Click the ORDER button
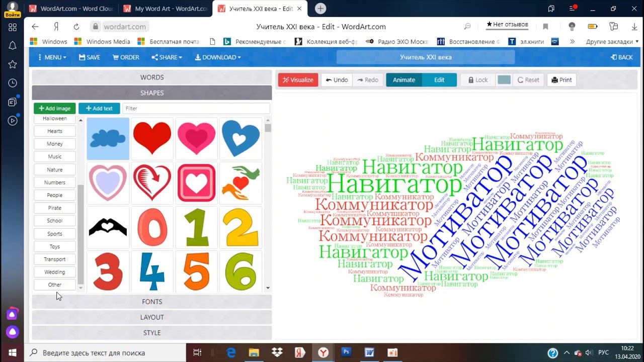Image resolution: width=644 pixels, height=362 pixels. pyautogui.click(x=126, y=57)
